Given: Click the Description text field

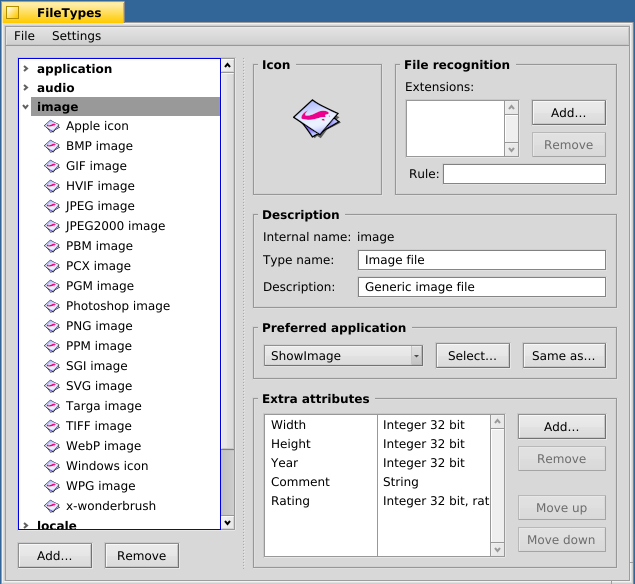Looking at the screenshot, I should 482,287.
